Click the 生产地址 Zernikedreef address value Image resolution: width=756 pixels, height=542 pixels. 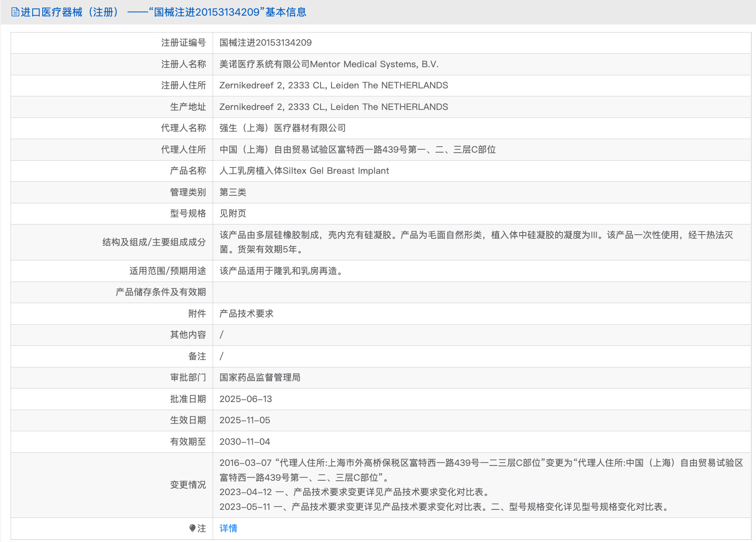point(333,107)
